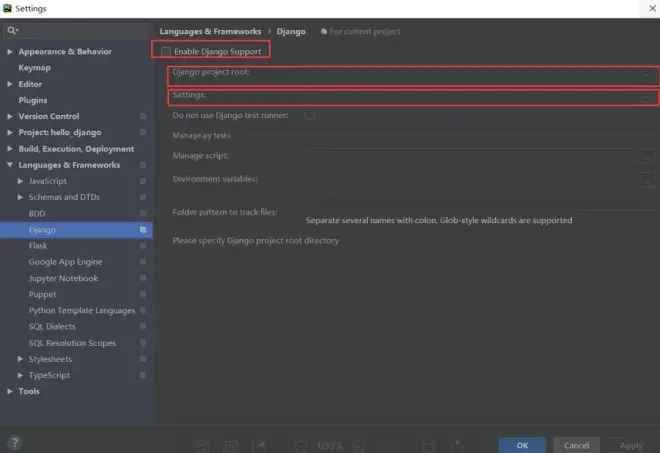The width and height of the screenshot is (660, 453).
Task: Click the Apply button
Action: tap(631, 445)
